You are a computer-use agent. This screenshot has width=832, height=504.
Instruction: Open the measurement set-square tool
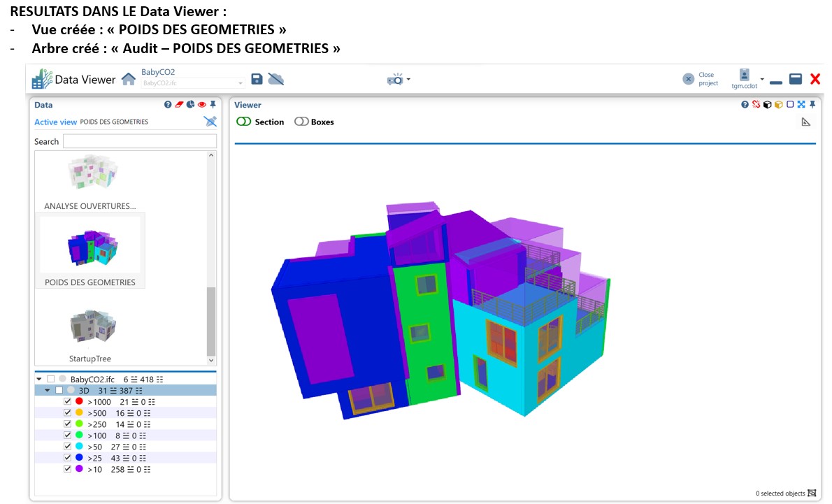[x=805, y=122]
